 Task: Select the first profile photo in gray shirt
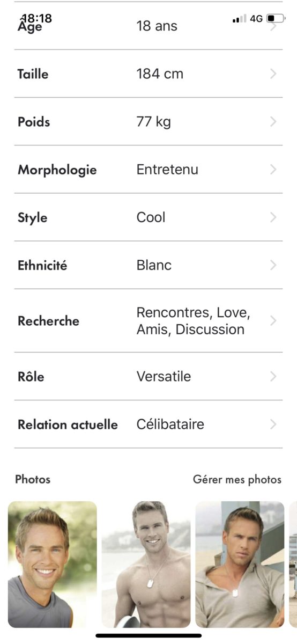pyautogui.click(x=53, y=565)
